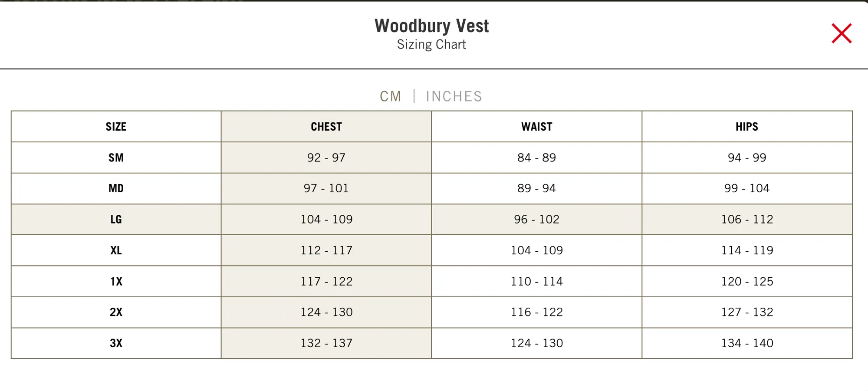The height and width of the screenshot is (391, 868).
Task: Click the HIPS column header
Action: pyautogui.click(x=747, y=127)
